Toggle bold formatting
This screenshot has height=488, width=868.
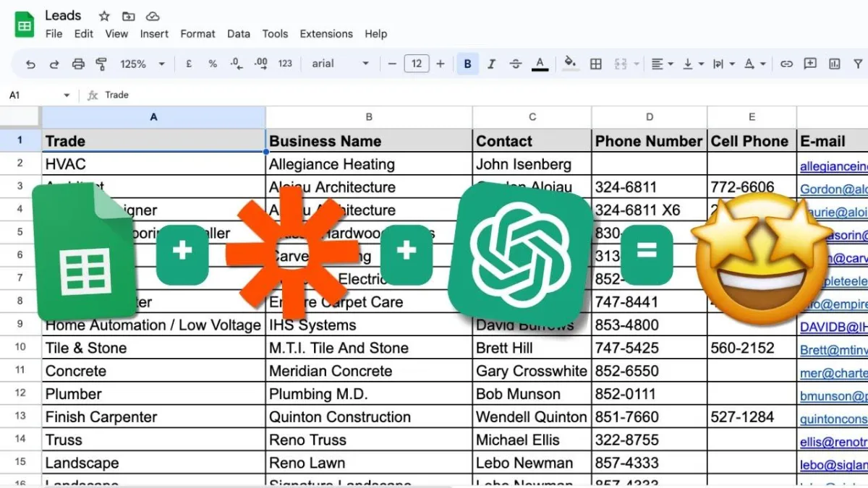[x=467, y=64]
